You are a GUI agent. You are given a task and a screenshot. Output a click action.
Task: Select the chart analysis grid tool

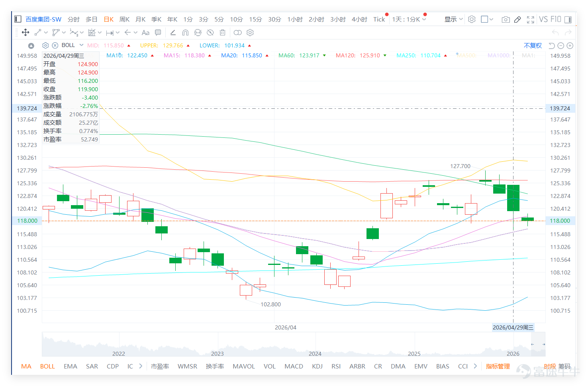(x=92, y=33)
